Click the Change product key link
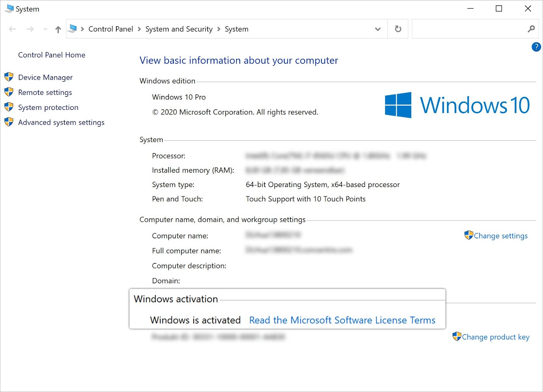Viewport: 543px width, 392px height. 496,337
